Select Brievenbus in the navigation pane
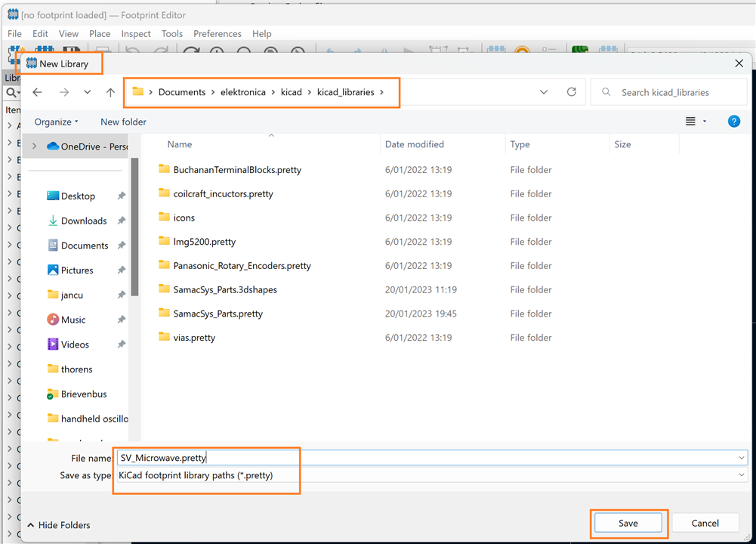The width and height of the screenshot is (756, 544). (77, 394)
